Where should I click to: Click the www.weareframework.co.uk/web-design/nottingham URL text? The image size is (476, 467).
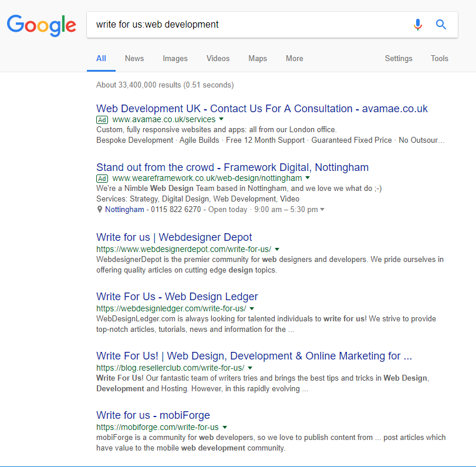[x=207, y=178]
